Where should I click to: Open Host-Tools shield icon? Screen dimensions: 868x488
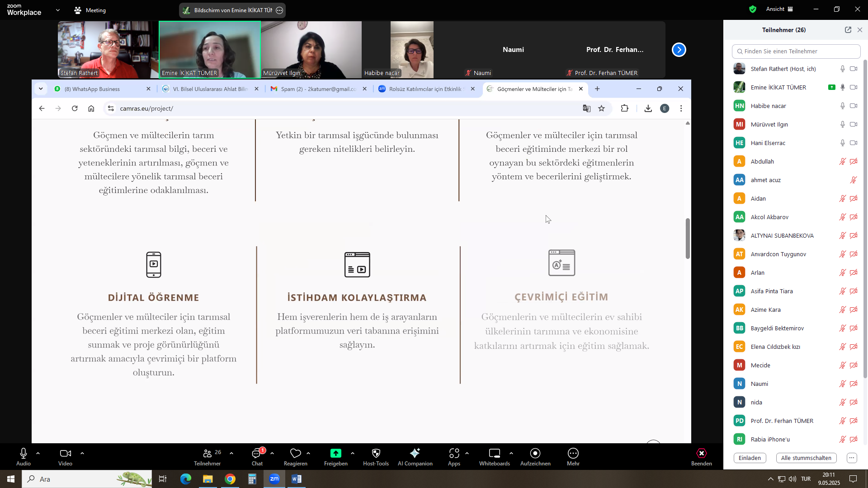click(x=376, y=453)
